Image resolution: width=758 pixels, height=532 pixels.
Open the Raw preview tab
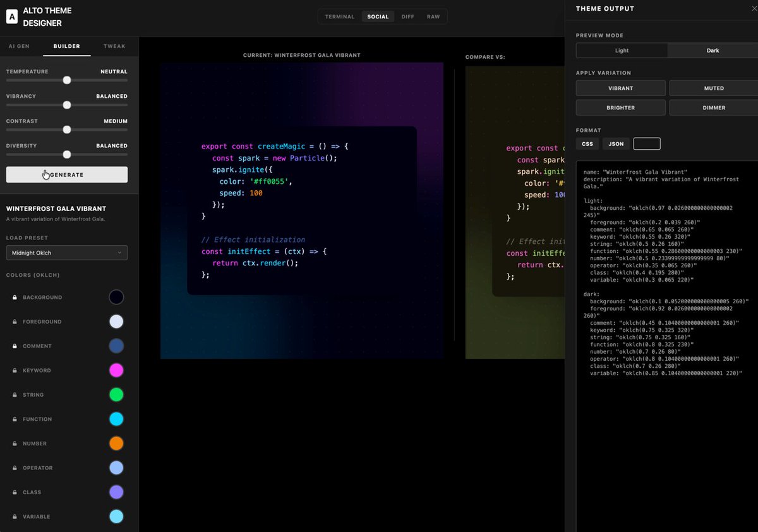pos(433,16)
